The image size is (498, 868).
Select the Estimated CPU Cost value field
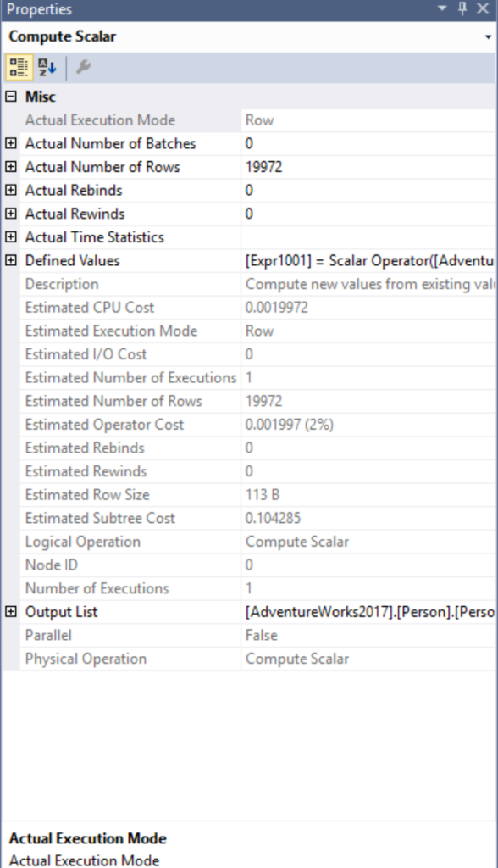coord(368,307)
